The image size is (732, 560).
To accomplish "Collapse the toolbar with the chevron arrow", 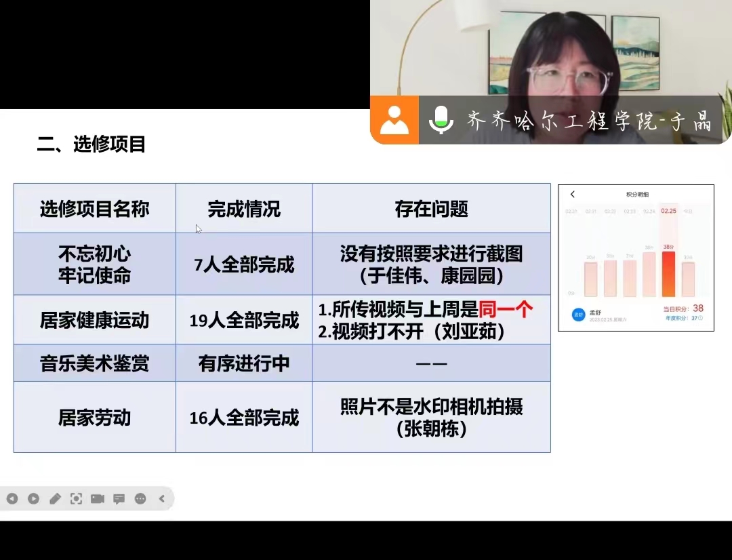I will coord(161,499).
